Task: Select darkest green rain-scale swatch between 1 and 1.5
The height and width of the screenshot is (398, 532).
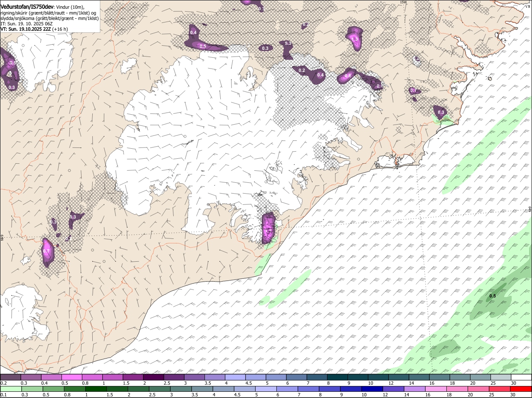Action: (x=96, y=389)
